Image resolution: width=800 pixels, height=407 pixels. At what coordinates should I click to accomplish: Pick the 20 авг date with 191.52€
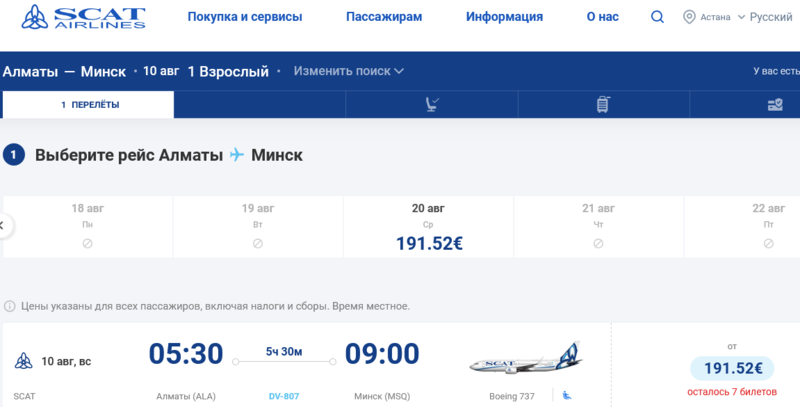tap(428, 227)
